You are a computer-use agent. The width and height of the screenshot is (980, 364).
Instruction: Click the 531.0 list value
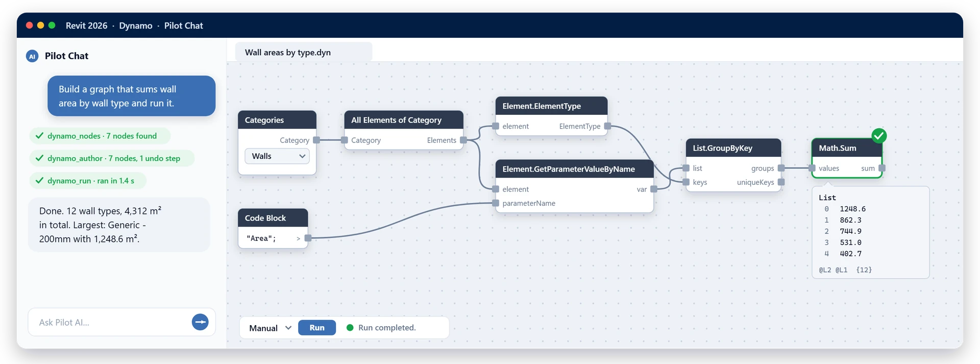pos(850,242)
